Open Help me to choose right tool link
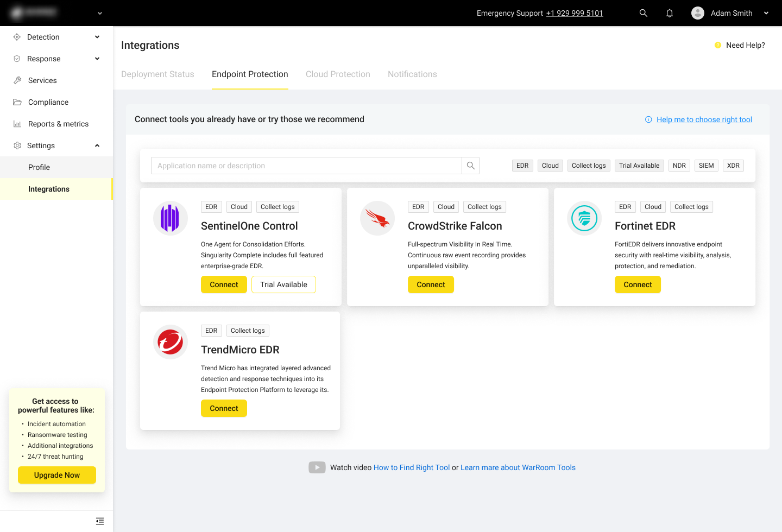 point(704,119)
